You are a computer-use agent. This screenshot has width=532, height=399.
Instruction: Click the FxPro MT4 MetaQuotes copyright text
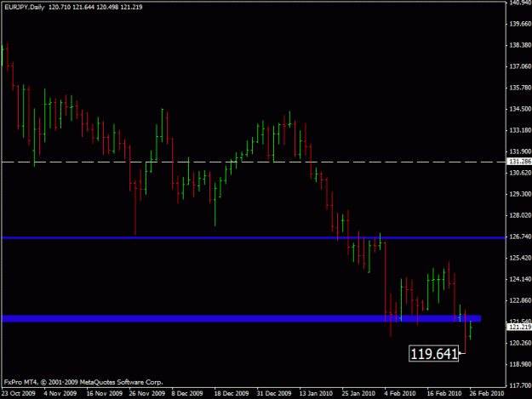83,382
